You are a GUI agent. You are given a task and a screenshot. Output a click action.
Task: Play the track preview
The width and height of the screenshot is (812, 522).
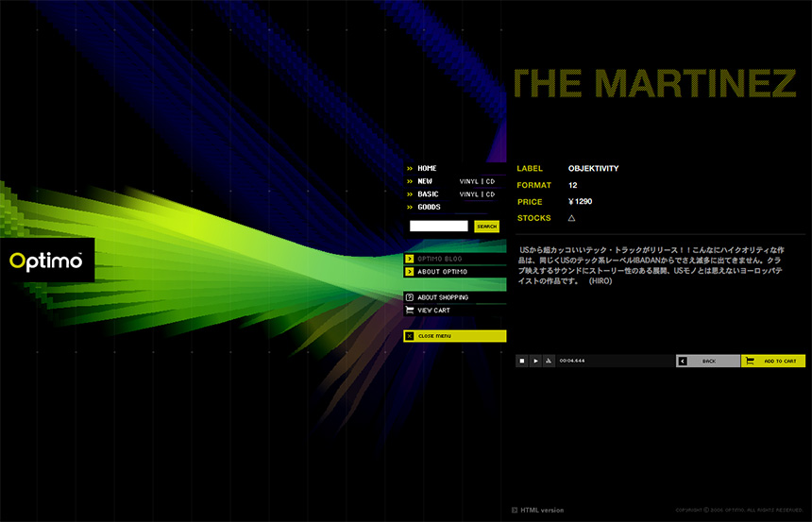[535, 361]
